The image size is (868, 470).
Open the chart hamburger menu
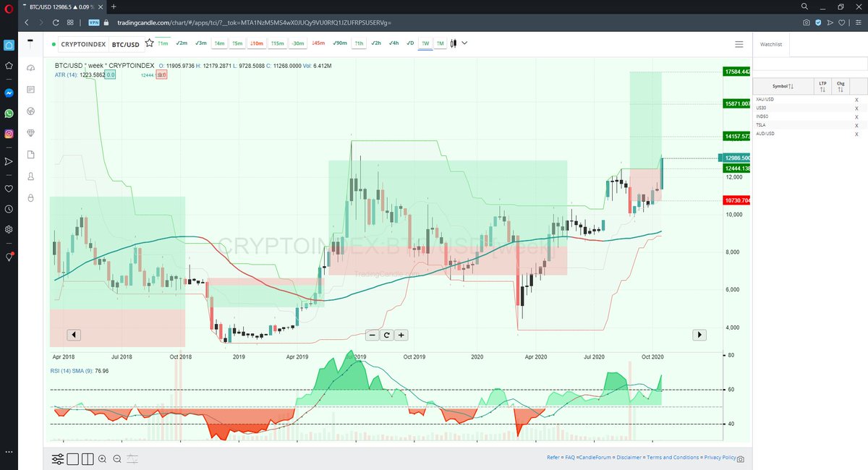coord(739,44)
